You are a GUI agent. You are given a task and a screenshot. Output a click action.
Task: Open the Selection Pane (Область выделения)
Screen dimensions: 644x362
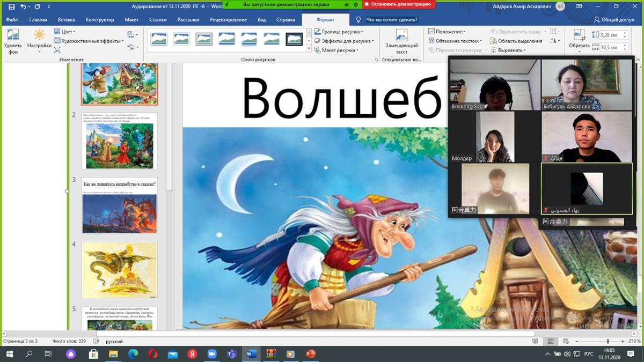tap(516, 41)
